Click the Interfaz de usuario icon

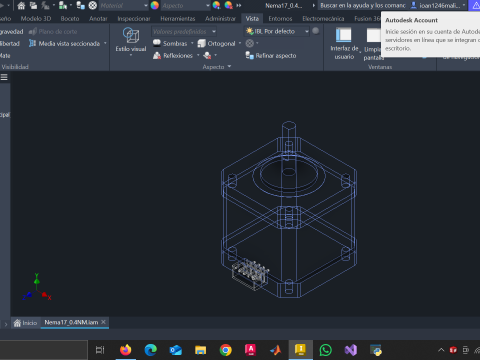tap(344, 35)
